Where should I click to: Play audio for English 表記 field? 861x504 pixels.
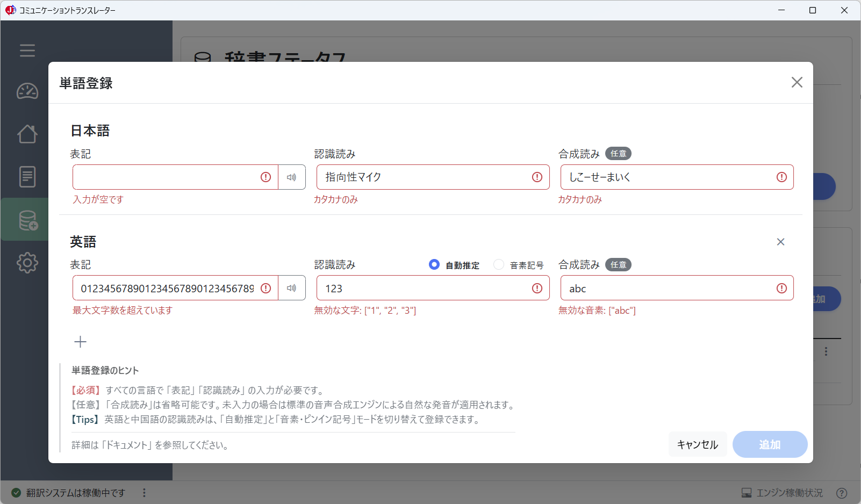point(292,288)
